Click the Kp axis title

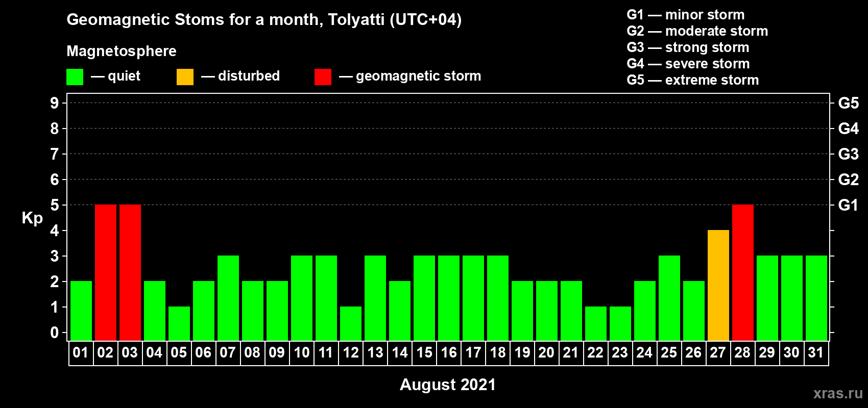point(32,218)
